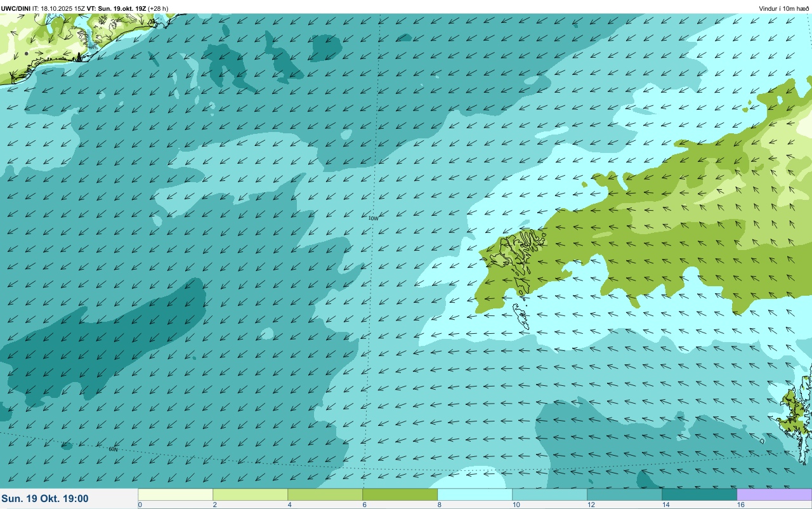The width and height of the screenshot is (812, 509).
Task: Click the legend value '2'
Action: [x=214, y=505]
